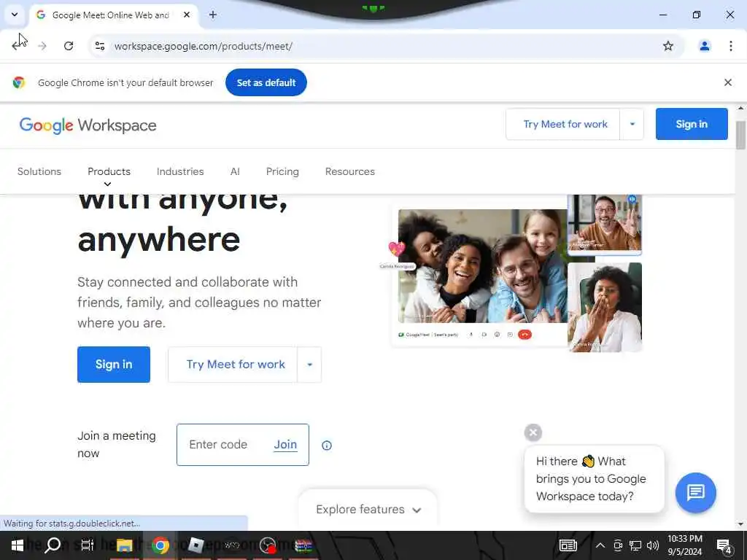Click Set as default button
The width and height of the screenshot is (747, 560).
266,82
